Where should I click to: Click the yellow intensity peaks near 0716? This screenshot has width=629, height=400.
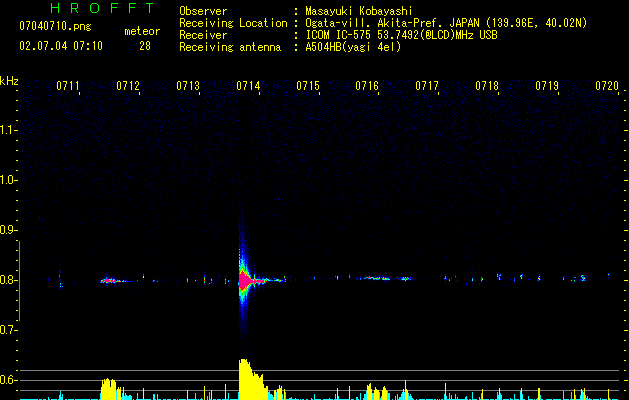click(x=377, y=391)
